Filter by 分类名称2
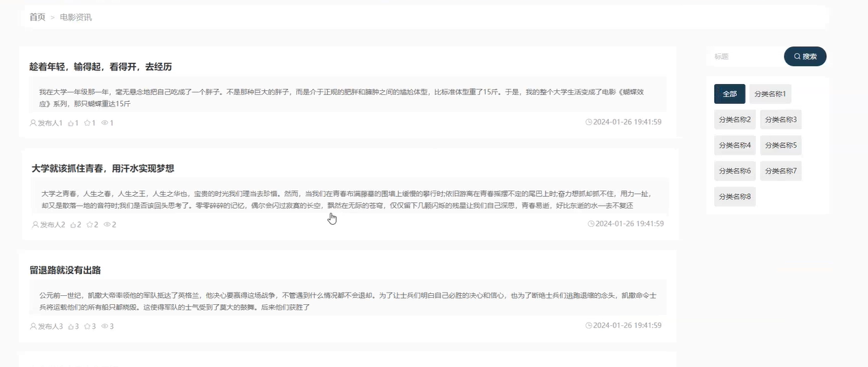 point(735,120)
